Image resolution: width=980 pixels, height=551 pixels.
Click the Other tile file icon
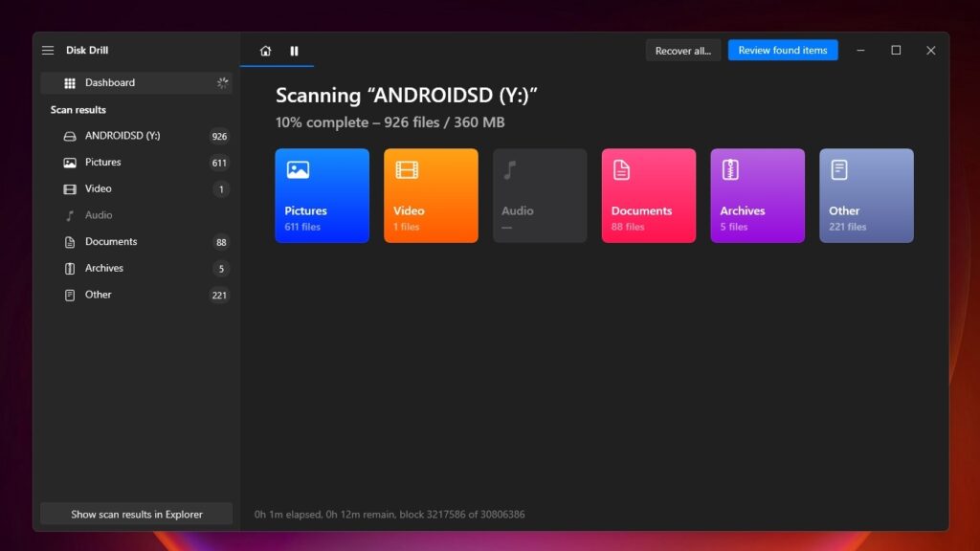839,170
